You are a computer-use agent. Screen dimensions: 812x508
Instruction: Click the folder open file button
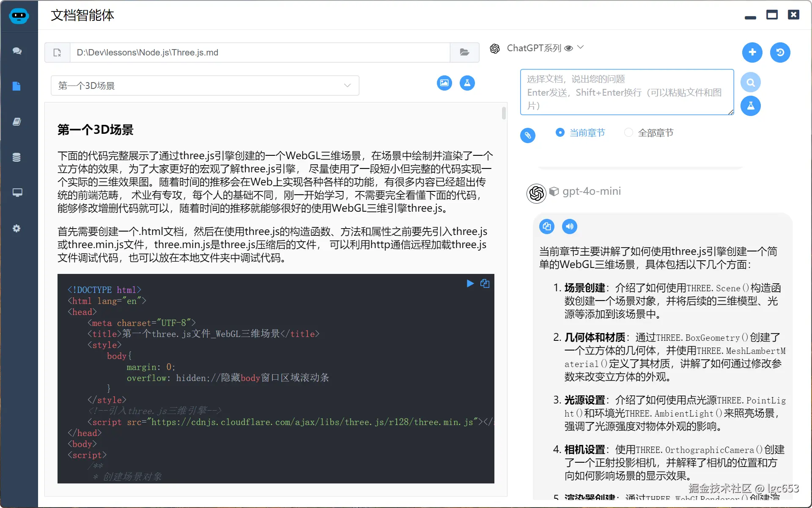click(464, 52)
